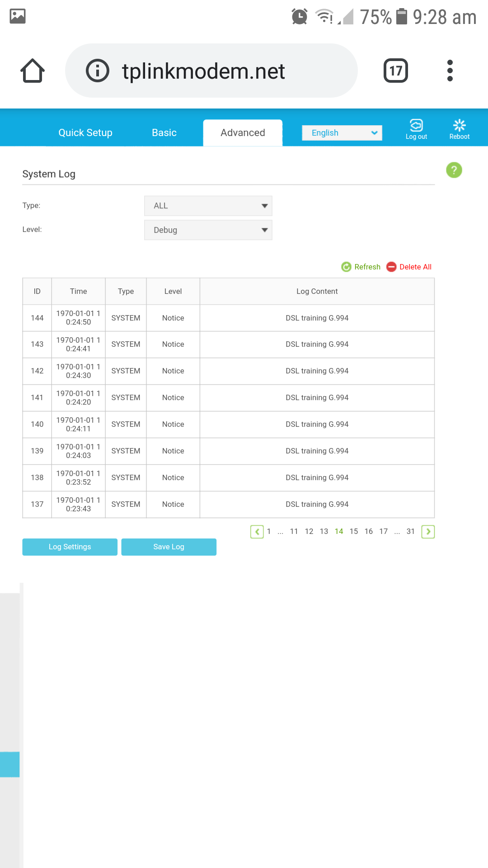The height and width of the screenshot is (868, 488).
Task: Click the Refresh link text
Action: [367, 267]
